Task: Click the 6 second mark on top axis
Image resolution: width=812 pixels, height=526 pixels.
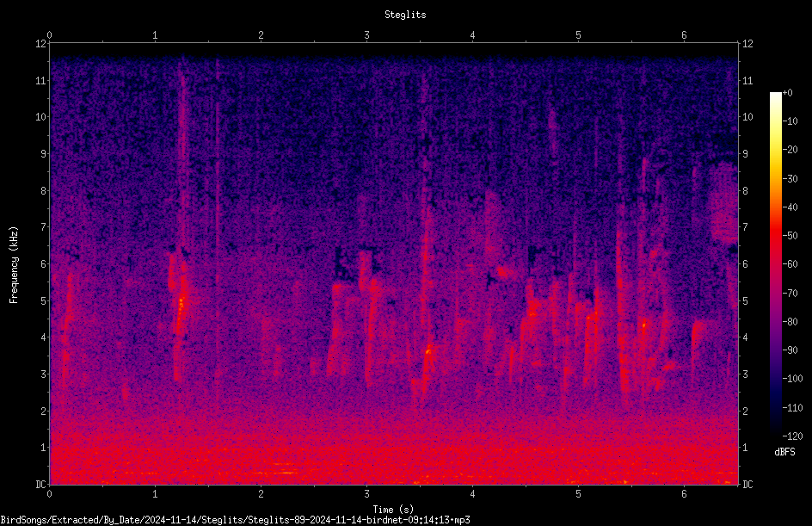Action: point(684,35)
